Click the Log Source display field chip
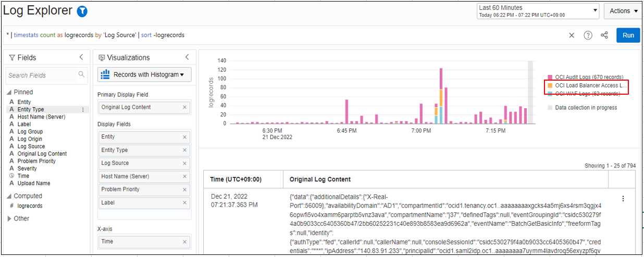This screenshot has height=257, width=644. click(x=144, y=163)
